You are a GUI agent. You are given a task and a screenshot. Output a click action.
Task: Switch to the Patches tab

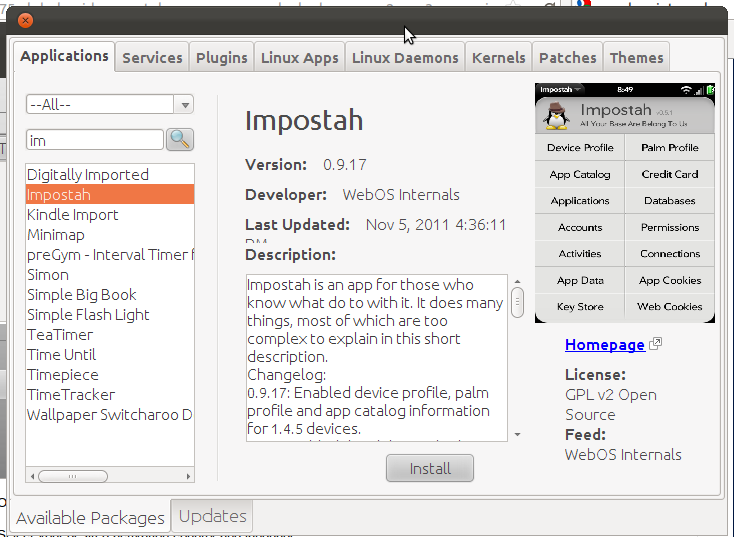click(567, 58)
